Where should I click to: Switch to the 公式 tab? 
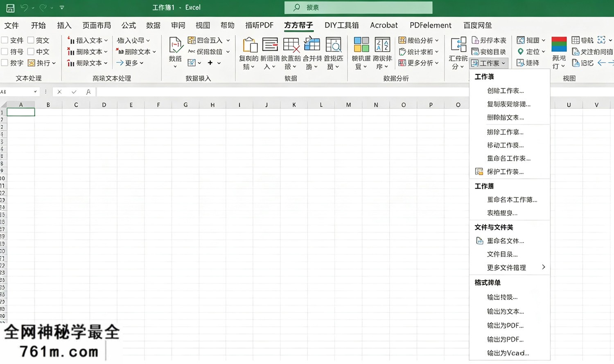click(x=129, y=25)
